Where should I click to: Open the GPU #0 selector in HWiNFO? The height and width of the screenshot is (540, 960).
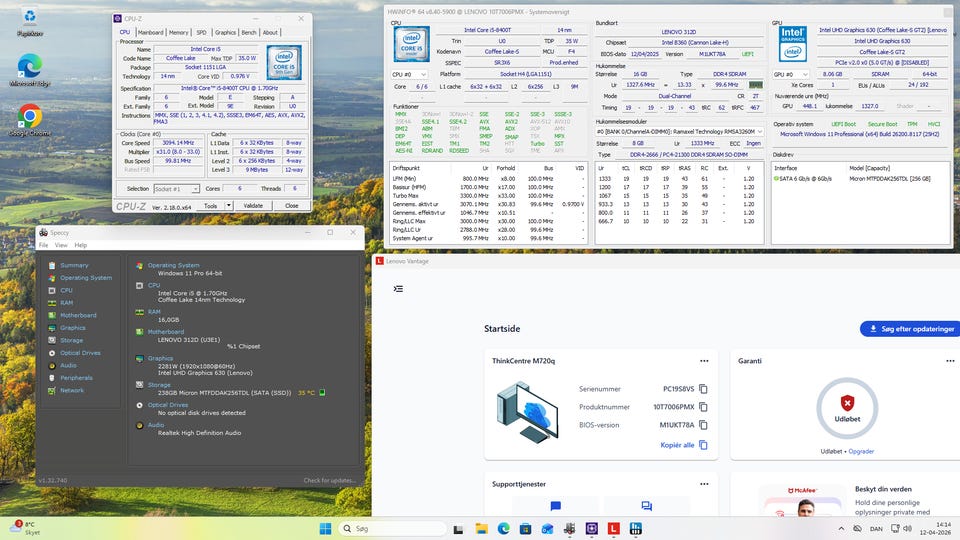790,74
